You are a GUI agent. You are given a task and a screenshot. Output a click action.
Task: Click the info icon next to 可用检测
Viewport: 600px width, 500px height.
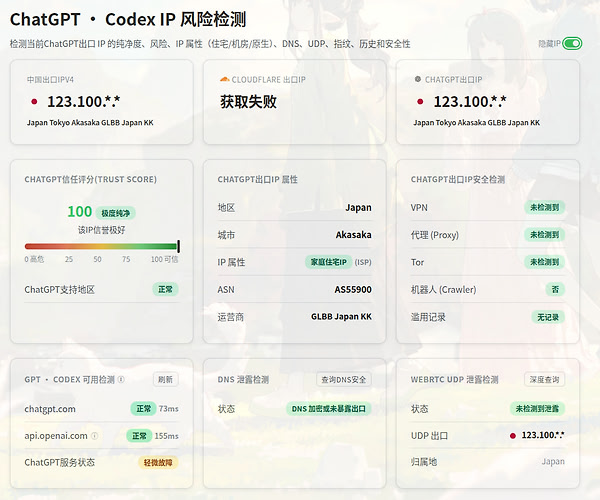(x=121, y=379)
